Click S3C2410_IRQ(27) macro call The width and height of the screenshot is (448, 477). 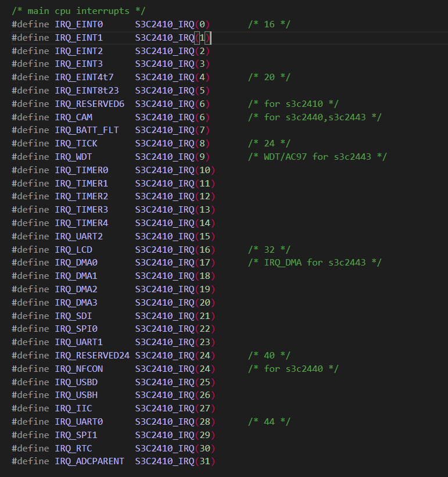pyautogui.click(x=175, y=408)
